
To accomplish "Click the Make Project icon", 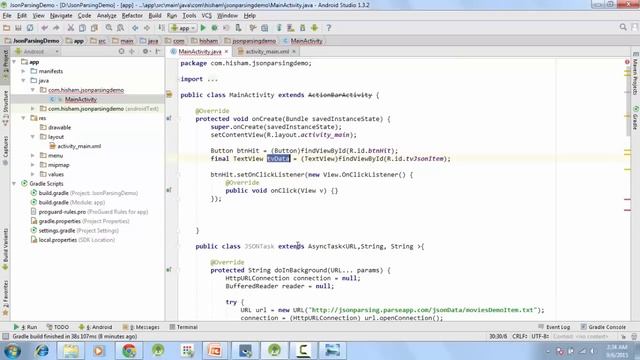I will point(162,28).
